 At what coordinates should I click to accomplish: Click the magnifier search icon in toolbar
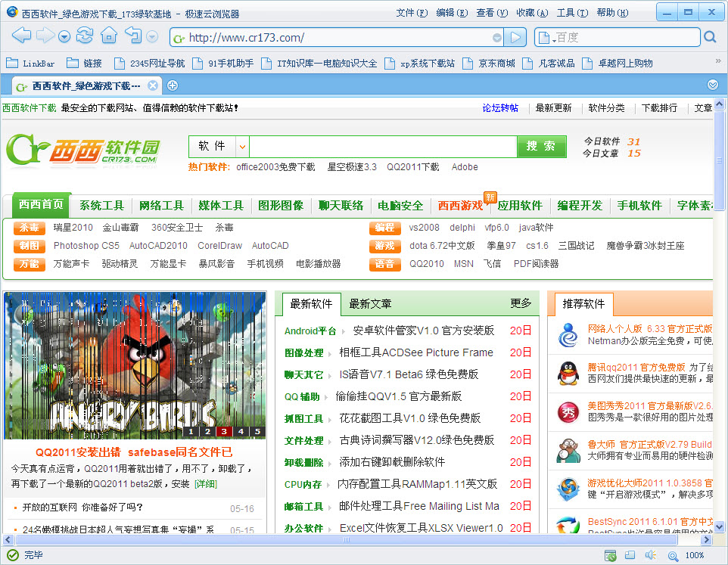point(710,36)
